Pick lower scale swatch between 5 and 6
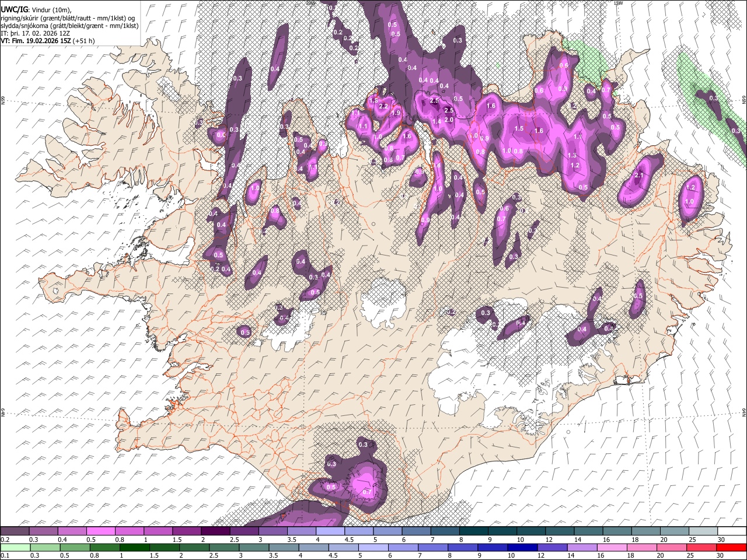The height and width of the screenshot is (560, 747). click(374, 547)
